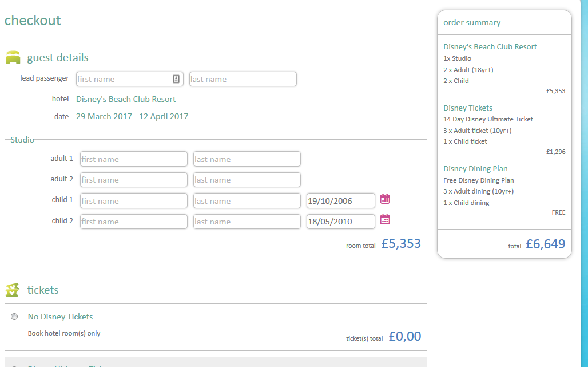This screenshot has width=588, height=367.
Task: Edit child 2 date of birth 18/05/2010
Action: coord(340,222)
